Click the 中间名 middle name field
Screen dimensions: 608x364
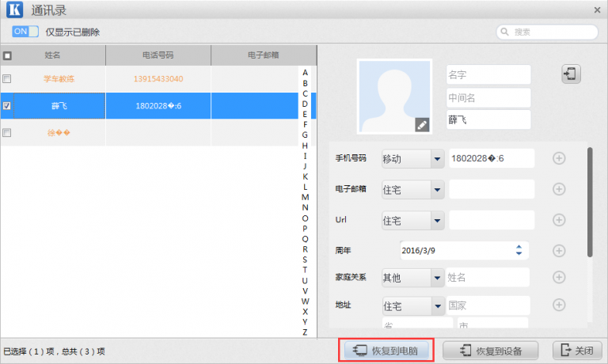(x=488, y=97)
